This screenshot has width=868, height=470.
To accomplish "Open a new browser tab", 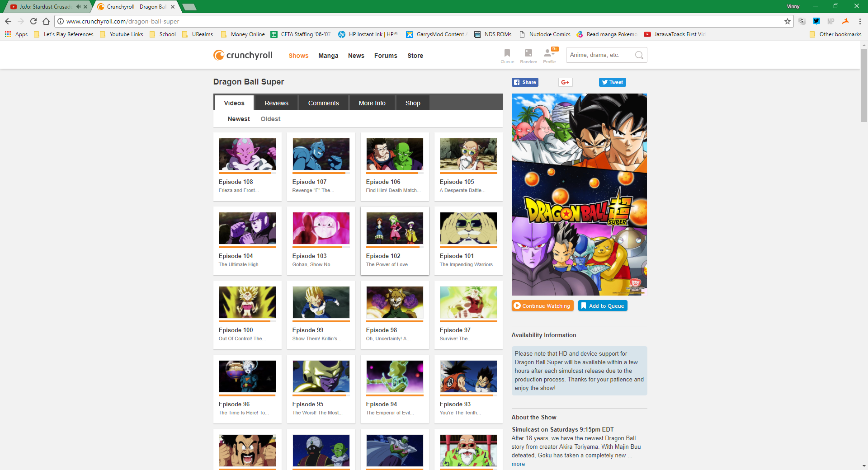I will tap(189, 7).
